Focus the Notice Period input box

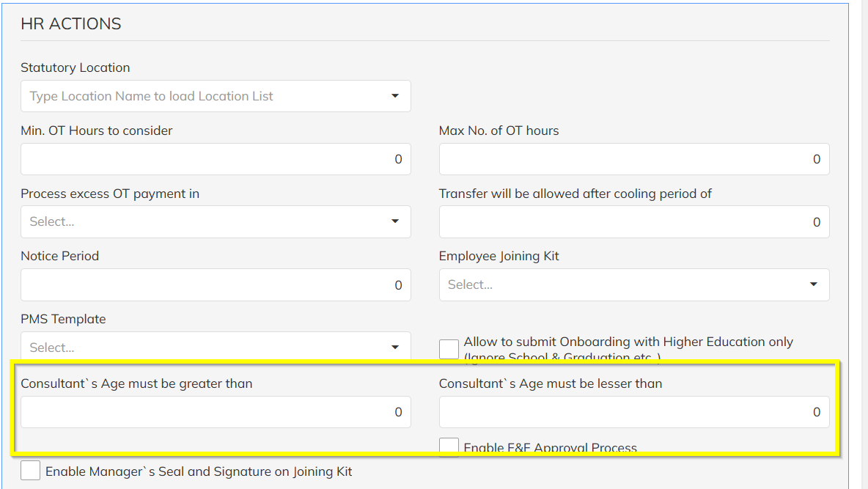pyautogui.click(x=216, y=285)
